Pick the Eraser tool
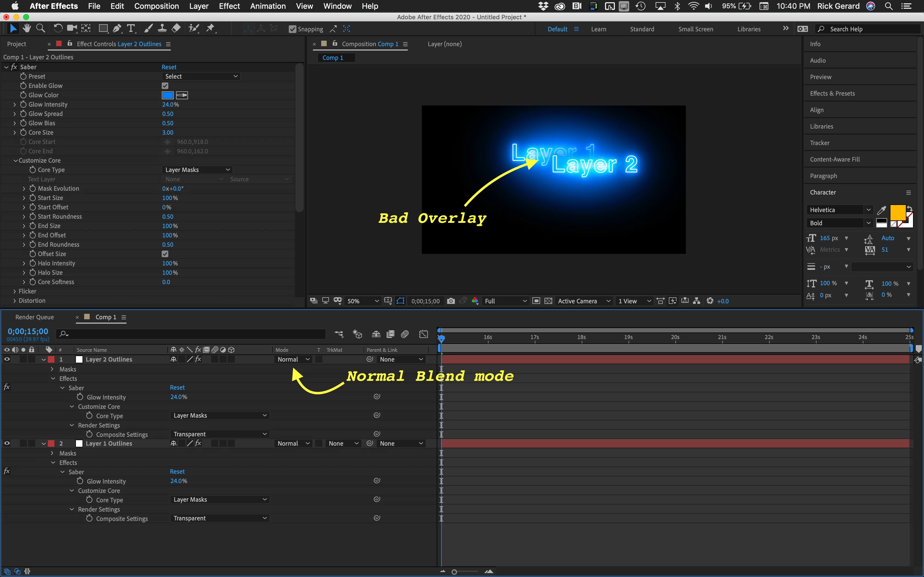Image resolution: width=924 pixels, height=577 pixels. tap(176, 29)
